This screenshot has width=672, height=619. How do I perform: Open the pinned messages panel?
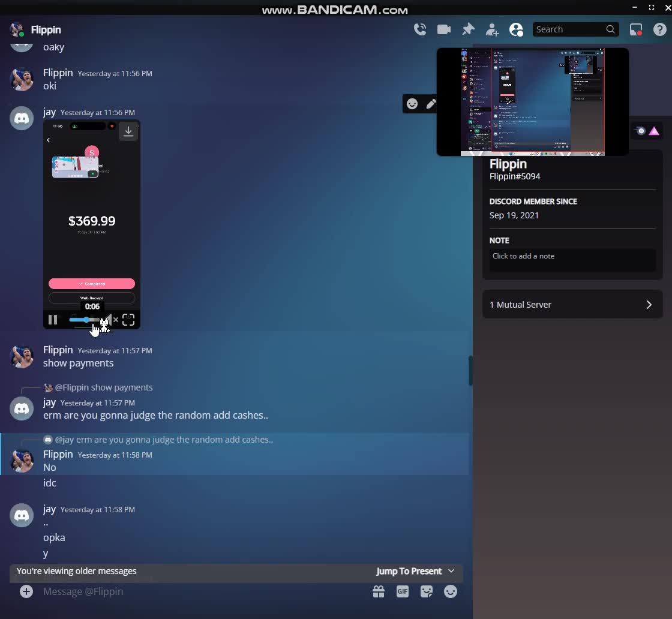pos(468,29)
